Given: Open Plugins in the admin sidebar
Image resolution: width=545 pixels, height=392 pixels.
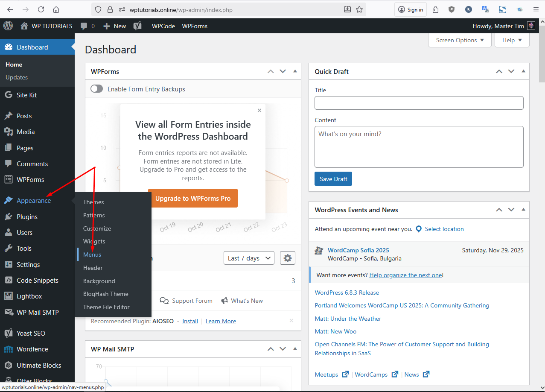Looking at the screenshot, I should click(x=27, y=216).
